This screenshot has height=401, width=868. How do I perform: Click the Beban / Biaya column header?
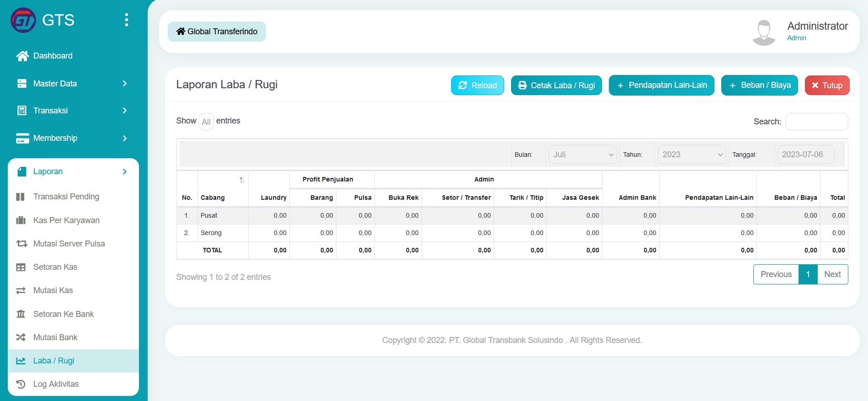click(x=788, y=189)
